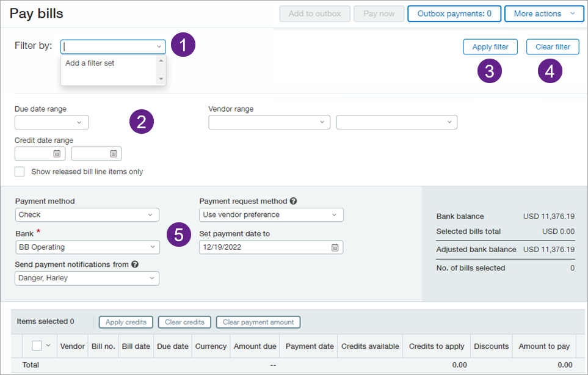Expand the Payment method dropdown

(x=87, y=215)
